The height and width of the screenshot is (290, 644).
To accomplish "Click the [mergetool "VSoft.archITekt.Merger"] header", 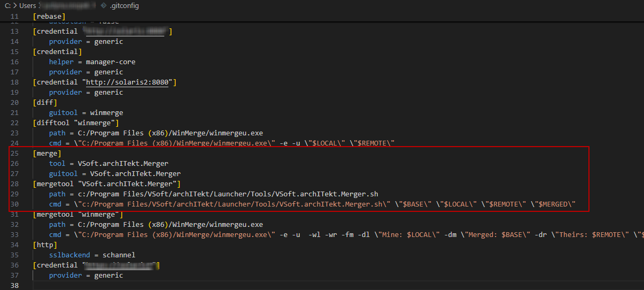I will (x=107, y=184).
